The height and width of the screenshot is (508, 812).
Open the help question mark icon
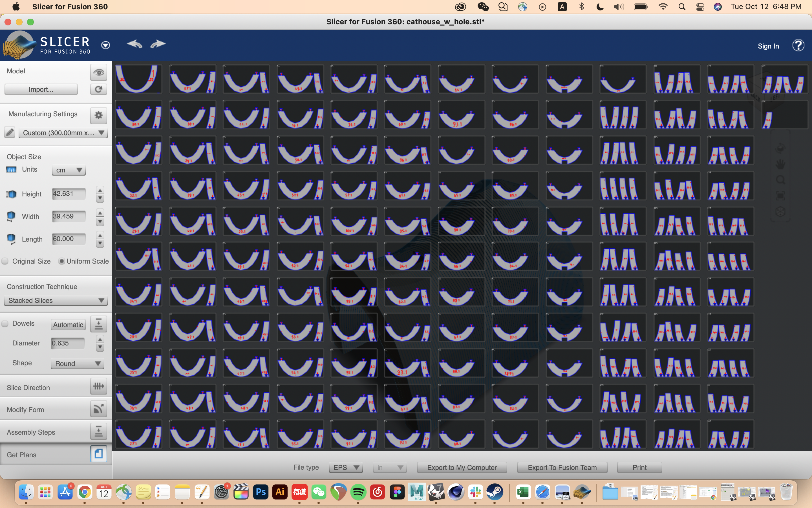[798, 45]
